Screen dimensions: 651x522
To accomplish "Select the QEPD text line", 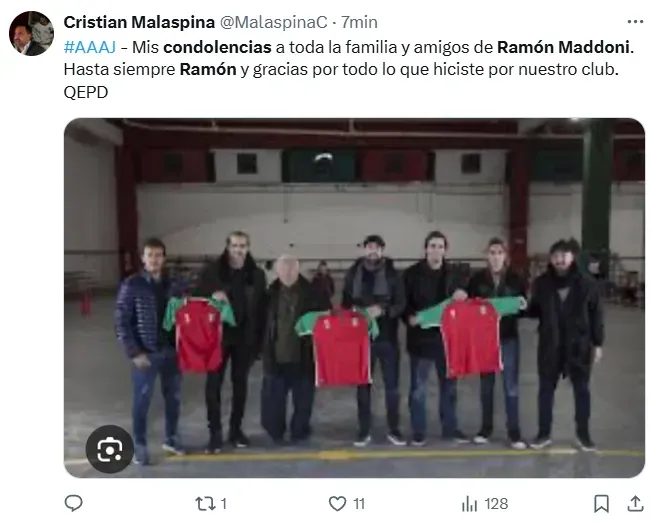I will click(x=86, y=92).
